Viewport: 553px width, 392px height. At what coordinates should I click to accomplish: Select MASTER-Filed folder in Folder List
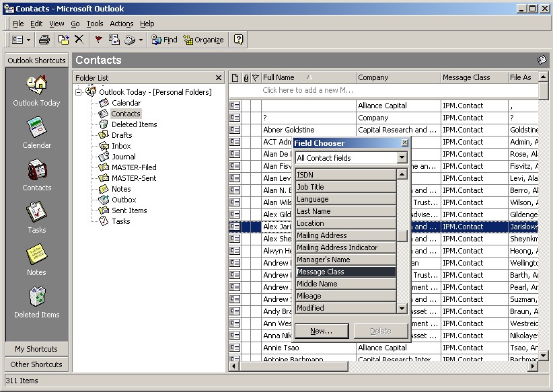(x=134, y=167)
